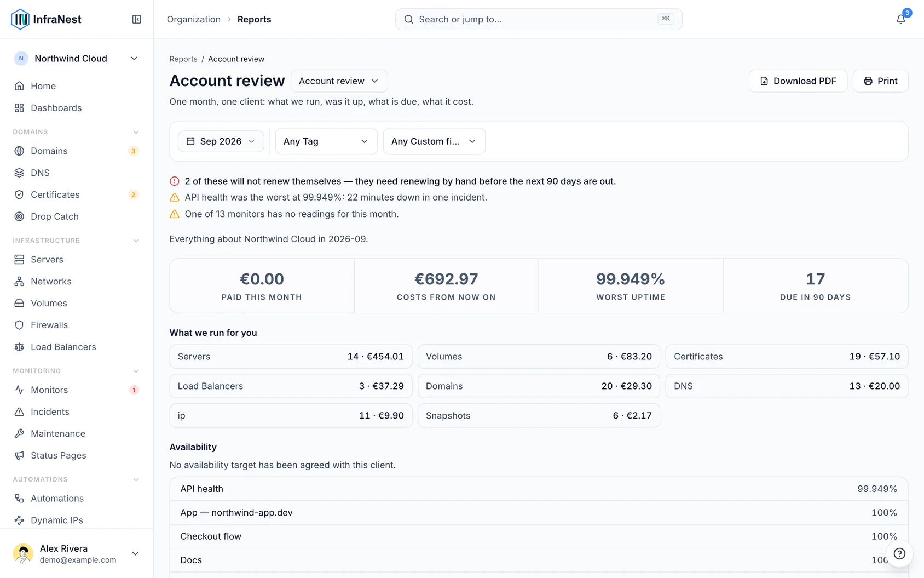Open Incidents in the sidebar
Image resolution: width=924 pixels, height=578 pixels.
coord(77,411)
